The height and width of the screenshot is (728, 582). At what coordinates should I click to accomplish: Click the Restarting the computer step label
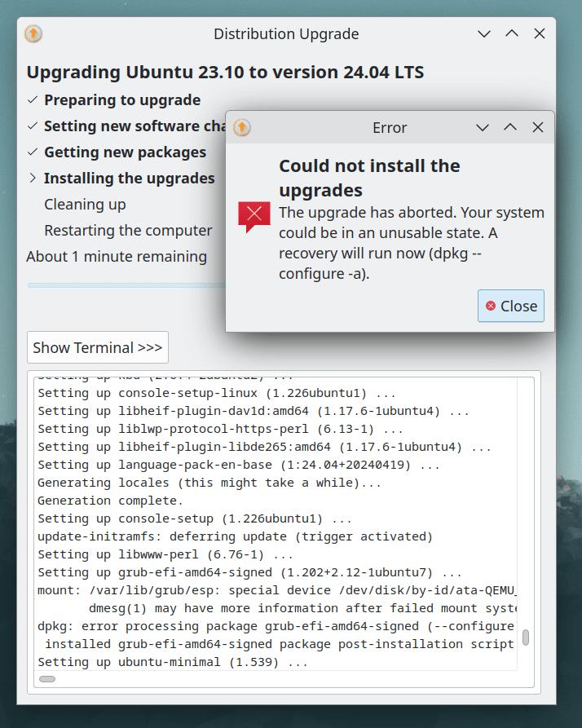[x=128, y=231]
